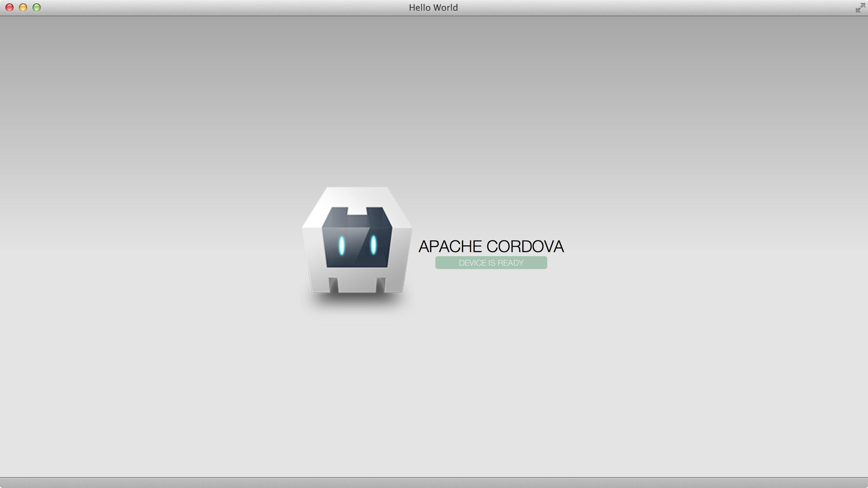Screen dimensions: 868x488
Task: Click the robot's left glowing eye
Action: point(342,245)
